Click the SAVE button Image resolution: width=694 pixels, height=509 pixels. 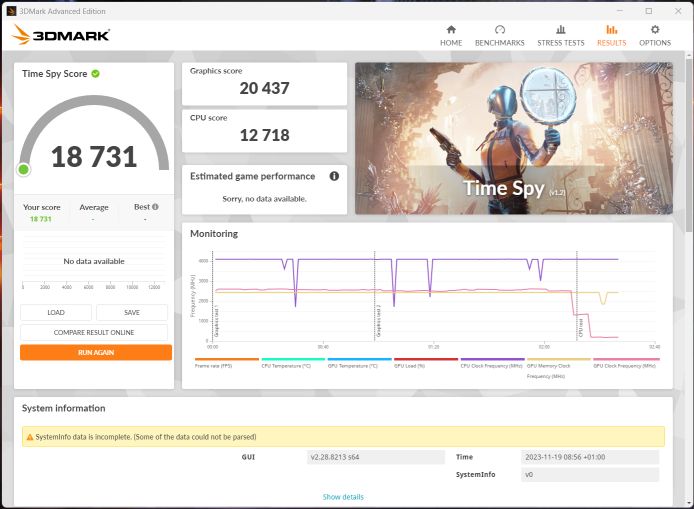(x=132, y=312)
